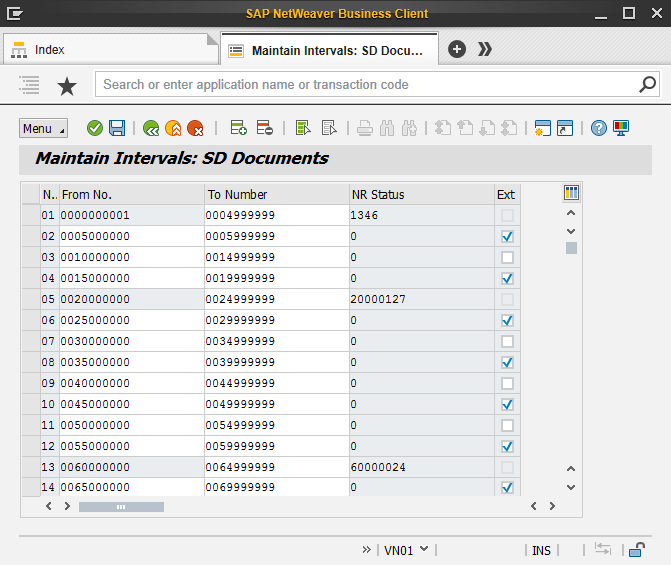
Task: Generate a shortcut with the shortcut icon
Action: pyautogui.click(x=565, y=128)
